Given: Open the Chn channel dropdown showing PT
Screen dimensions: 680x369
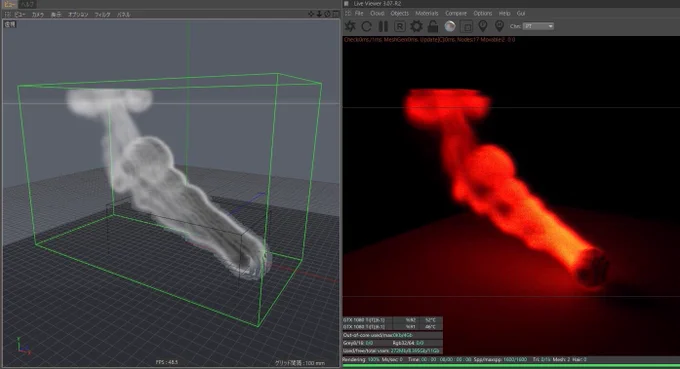Looking at the screenshot, I should [x=538, y=26].
